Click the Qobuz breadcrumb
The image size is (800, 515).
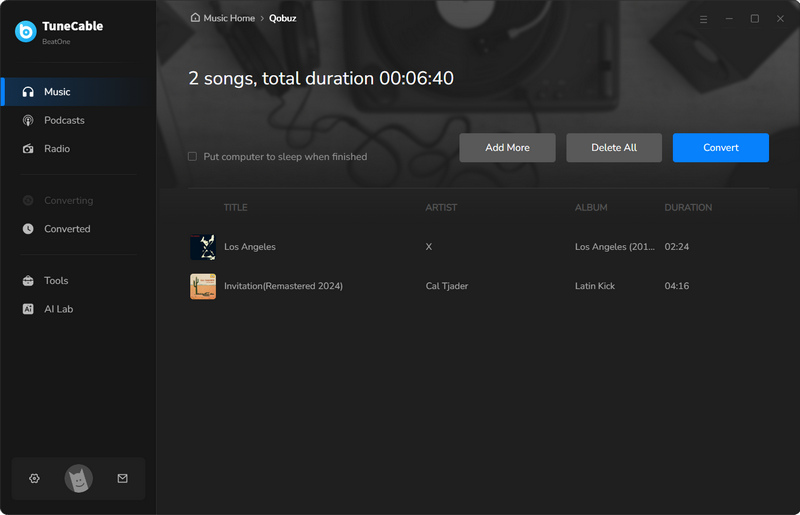283,18
